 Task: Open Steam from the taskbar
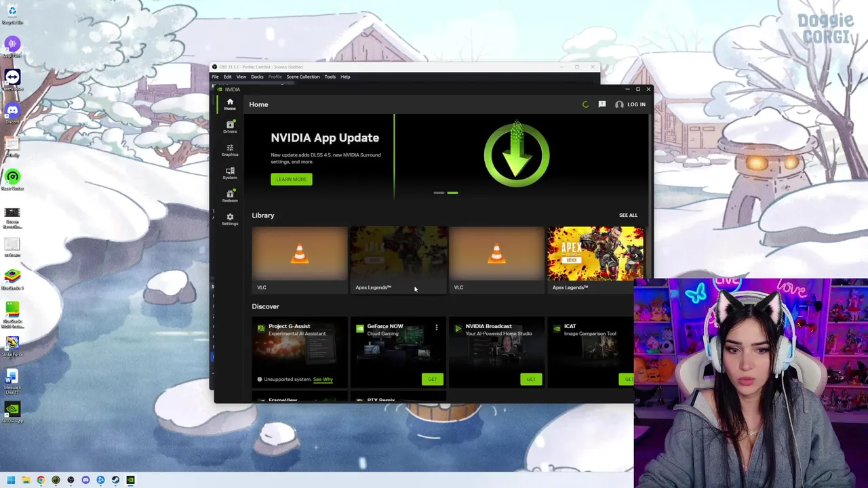115,480
